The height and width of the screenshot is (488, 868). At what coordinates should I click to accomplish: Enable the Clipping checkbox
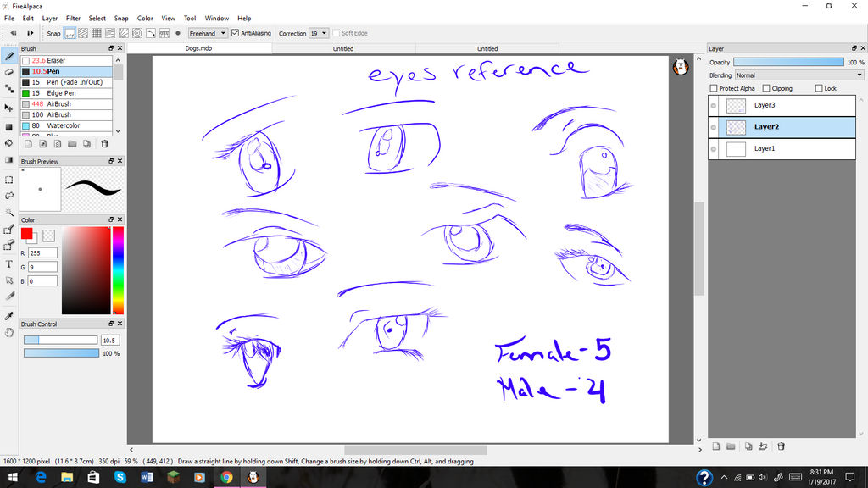pyautogui.click(x=766, y=88)
